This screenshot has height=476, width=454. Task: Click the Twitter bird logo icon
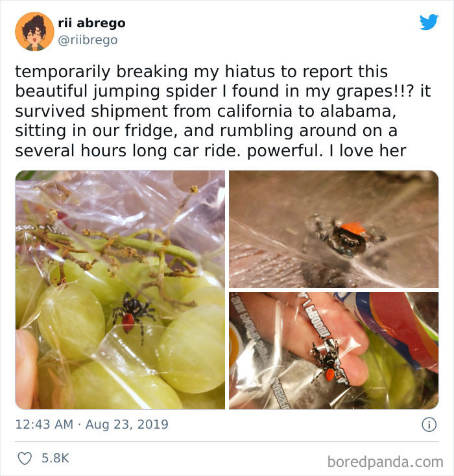coord(429,22)
